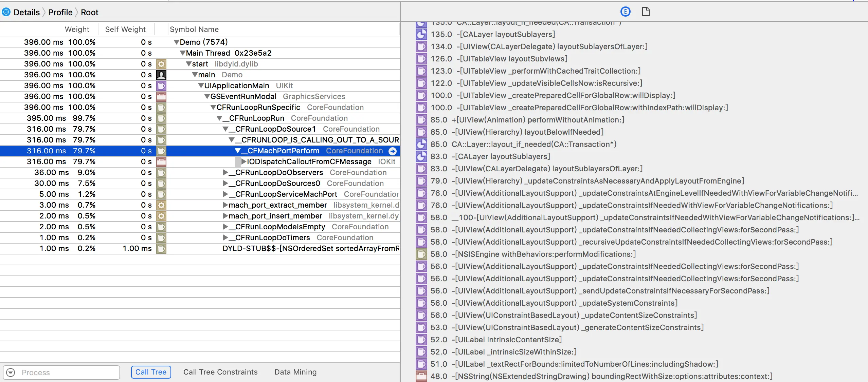The height and width of the screenshot is (382, 868).
Task: Expand the __CFRunLoopServiceMachPort node
Action: click(225, 194)
